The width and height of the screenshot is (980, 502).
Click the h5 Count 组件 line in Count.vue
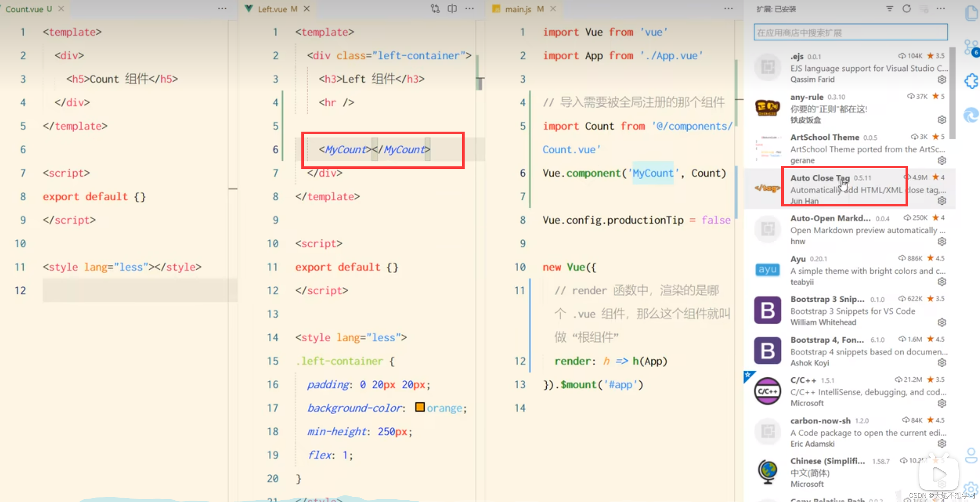click(122, 79)
